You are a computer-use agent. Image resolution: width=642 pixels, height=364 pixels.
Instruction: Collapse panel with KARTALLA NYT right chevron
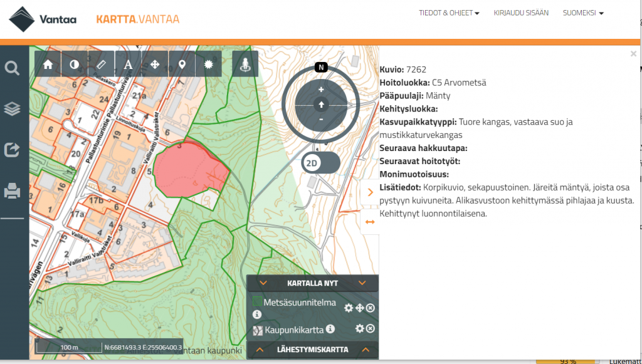362,283
